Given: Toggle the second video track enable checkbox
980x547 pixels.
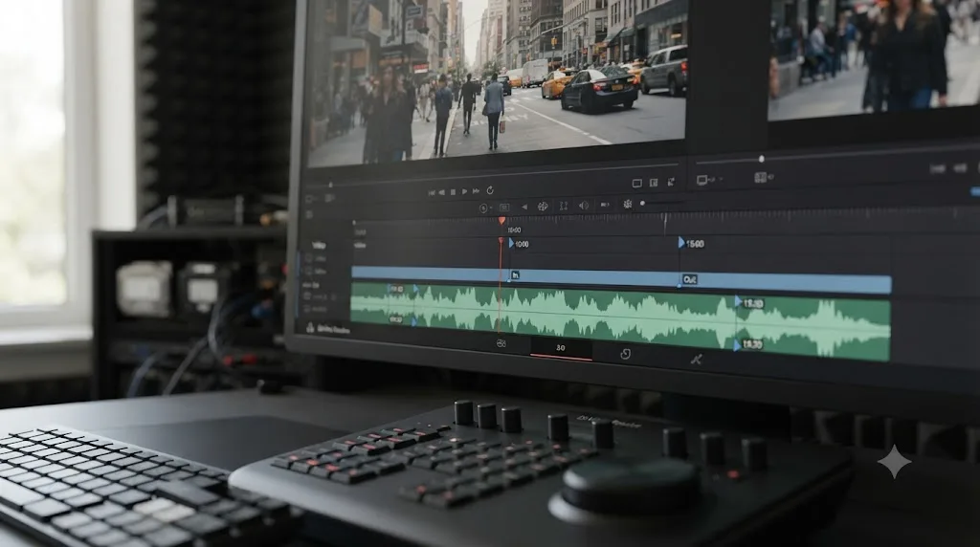Looking at the screenshot, I should click(308, 271).
